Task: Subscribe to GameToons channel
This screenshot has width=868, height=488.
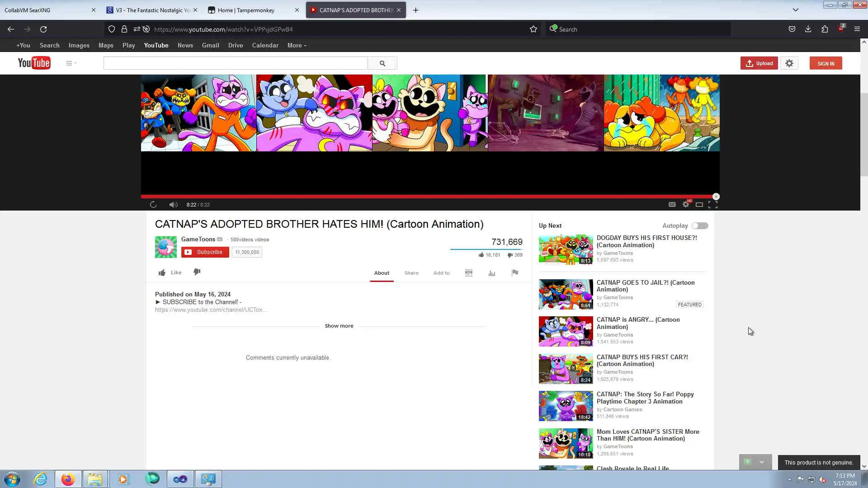Action: pyautogui.click(x=205, y=252)
